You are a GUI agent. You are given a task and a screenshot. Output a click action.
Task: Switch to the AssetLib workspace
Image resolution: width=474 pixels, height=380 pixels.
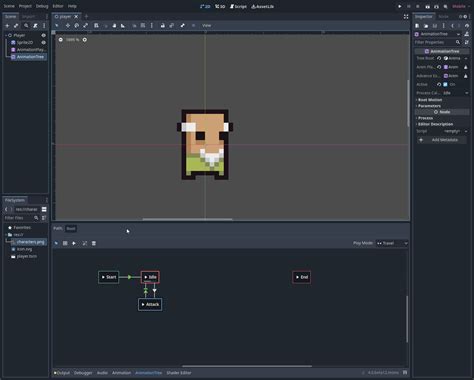pyautogui.click(x=263, y=6)
